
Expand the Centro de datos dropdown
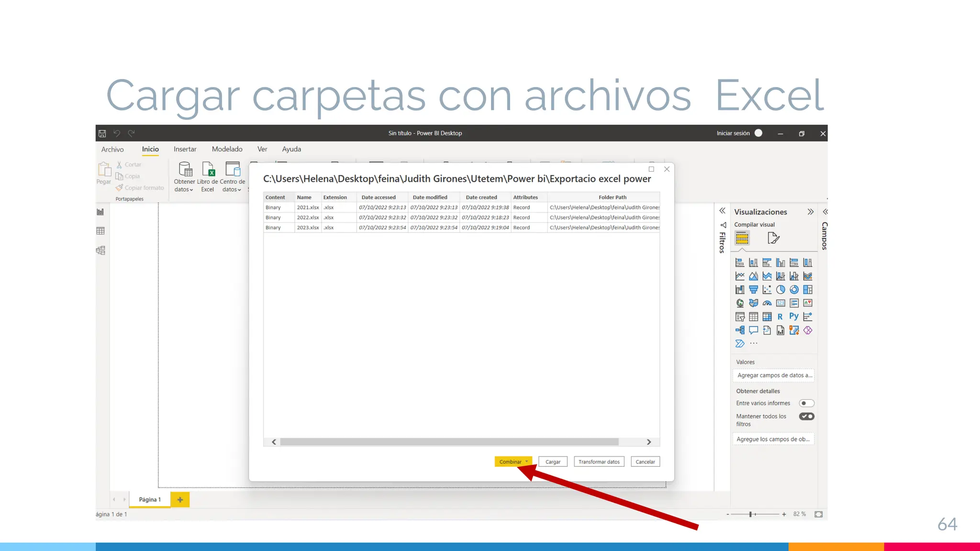239,190
